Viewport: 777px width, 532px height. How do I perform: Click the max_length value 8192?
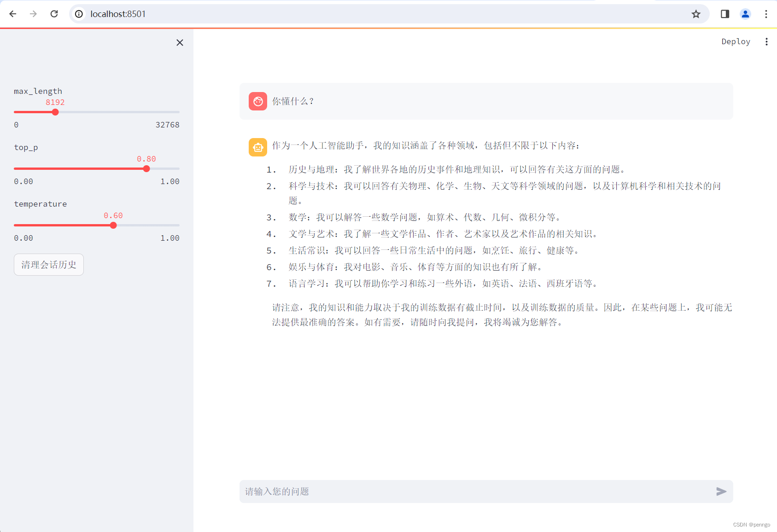click(55, 102)
